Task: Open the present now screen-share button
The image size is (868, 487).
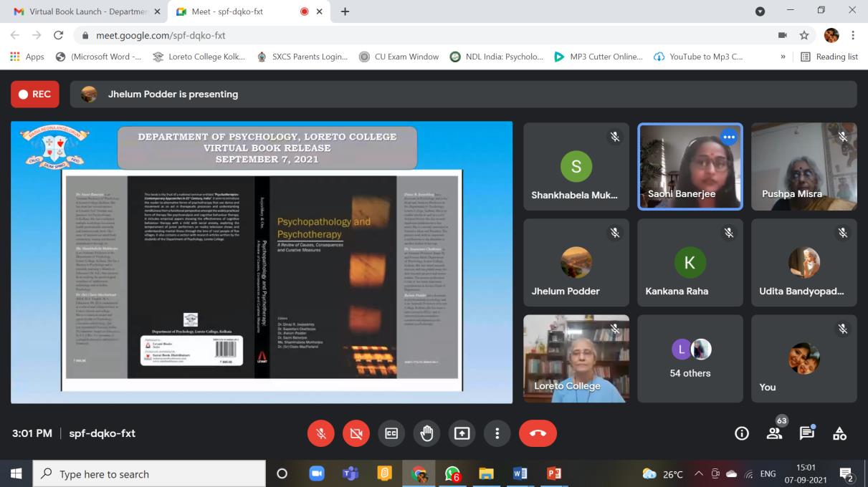Action: [x=462, y=433]
